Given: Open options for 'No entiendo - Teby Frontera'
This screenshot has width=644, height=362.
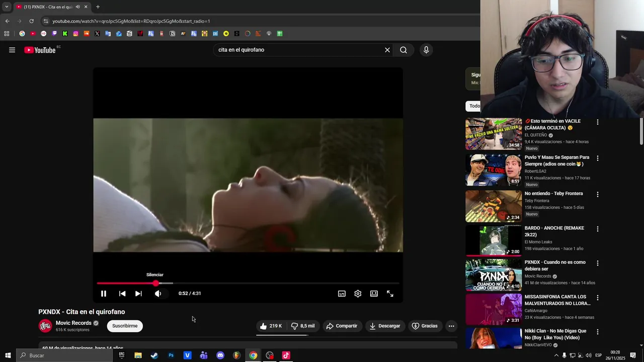Looking at the screenshot, I should [x=598, y=195].
